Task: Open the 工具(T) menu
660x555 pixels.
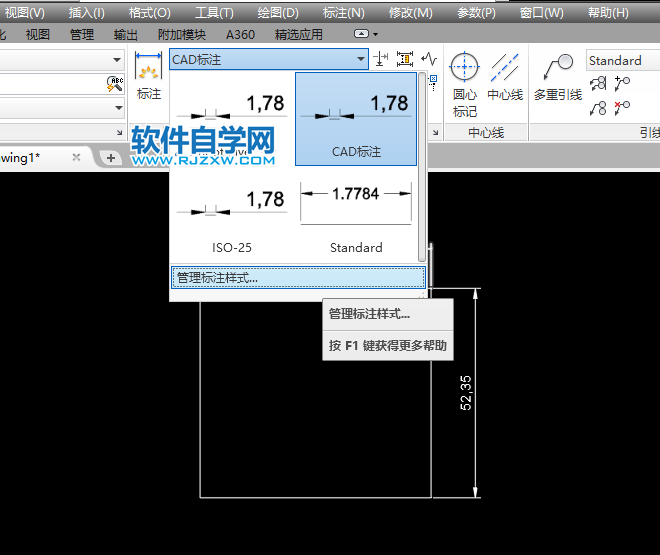Action: (214, 13)
